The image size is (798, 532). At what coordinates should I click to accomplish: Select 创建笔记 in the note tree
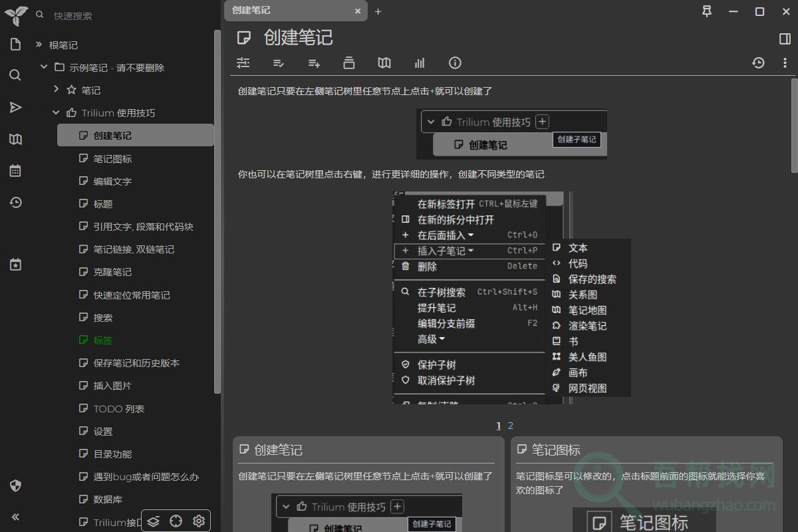[136, 135]
